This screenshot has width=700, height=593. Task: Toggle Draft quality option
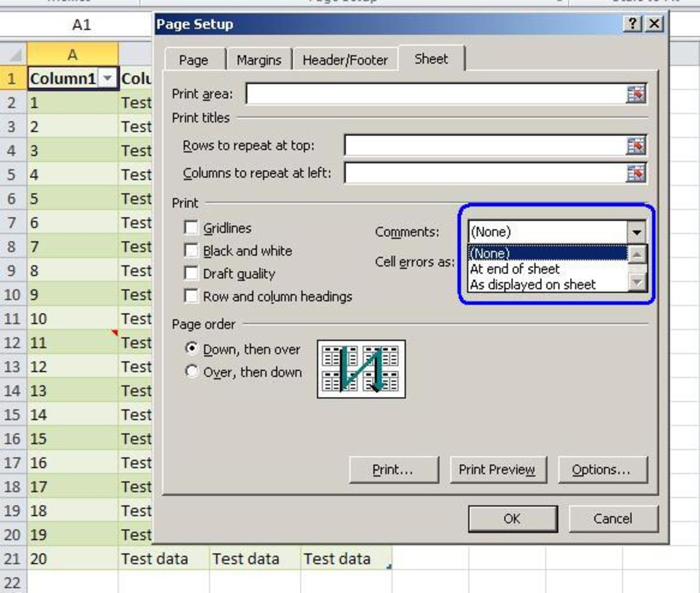(191, 273)
